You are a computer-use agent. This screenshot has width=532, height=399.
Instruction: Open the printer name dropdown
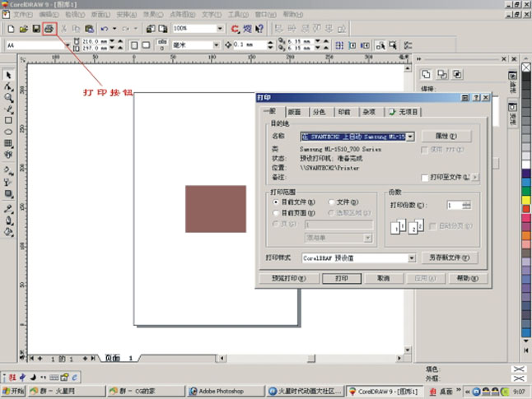pyautogui.click(x=410, y=137)
